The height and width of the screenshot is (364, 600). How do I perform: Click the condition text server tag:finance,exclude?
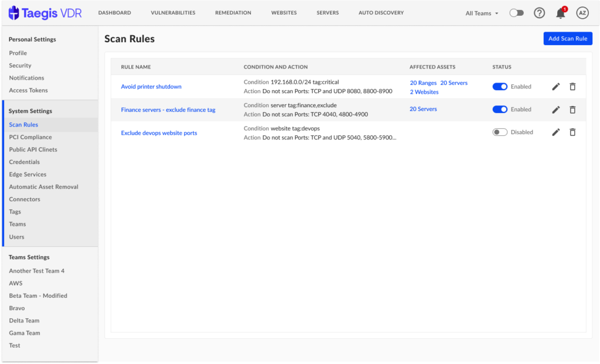[304, 105]
